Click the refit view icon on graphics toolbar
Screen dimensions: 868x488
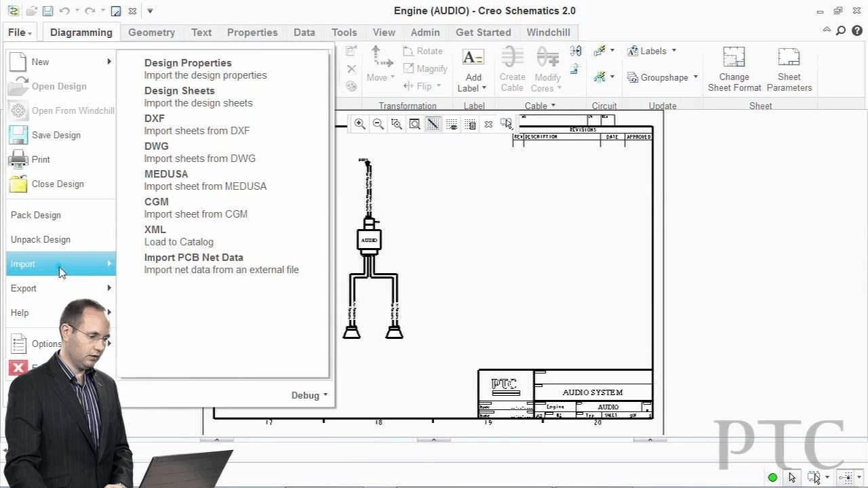(x=415, y=124)
